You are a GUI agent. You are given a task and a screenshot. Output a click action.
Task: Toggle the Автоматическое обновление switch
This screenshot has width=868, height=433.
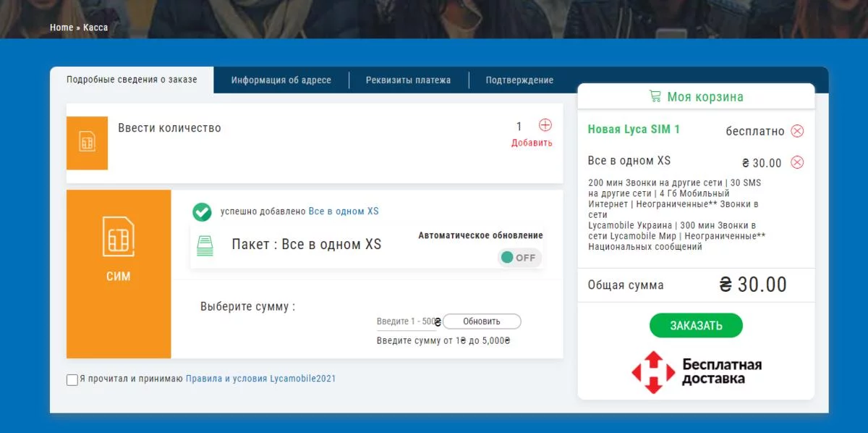coord(519,258)
